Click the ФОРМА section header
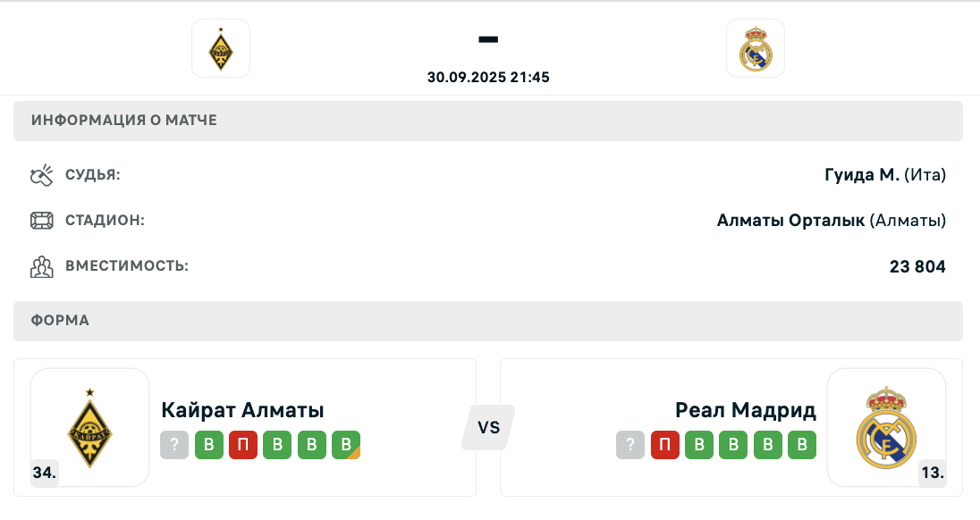This screenshot has height=520, width=980. click(488, 321)
